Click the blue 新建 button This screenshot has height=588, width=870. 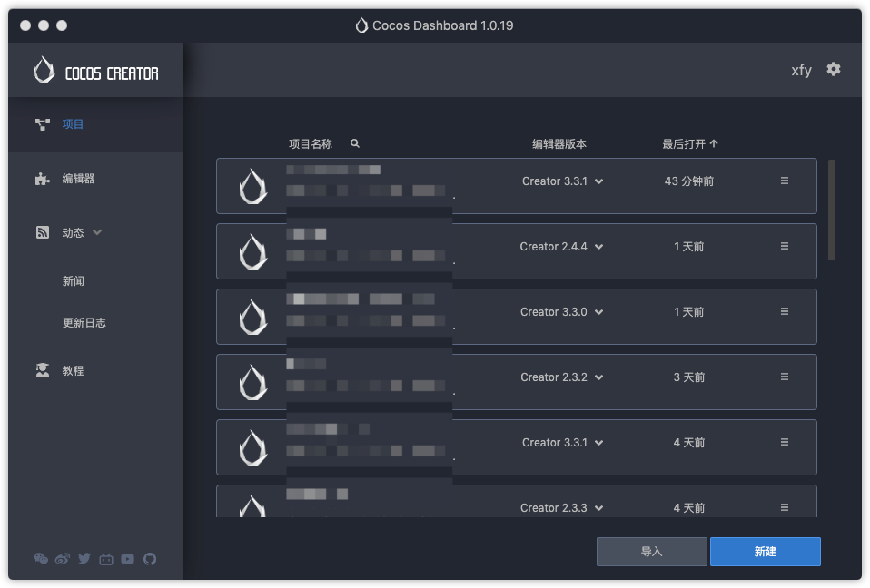[x=766, y=552]
